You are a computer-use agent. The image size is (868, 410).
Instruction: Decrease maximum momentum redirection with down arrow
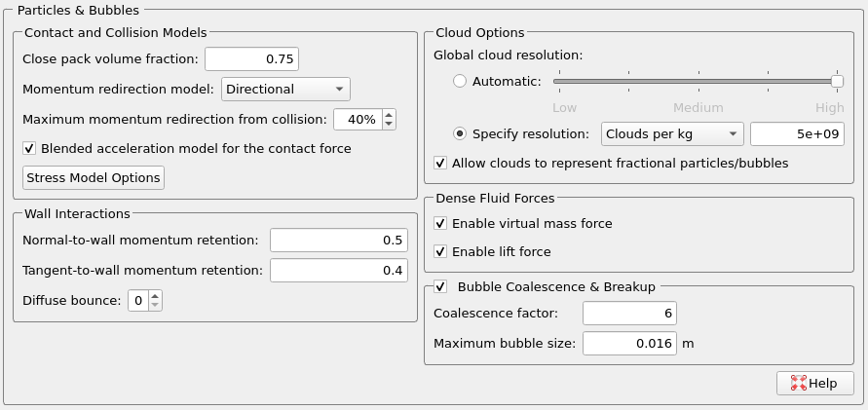point(390,125)
